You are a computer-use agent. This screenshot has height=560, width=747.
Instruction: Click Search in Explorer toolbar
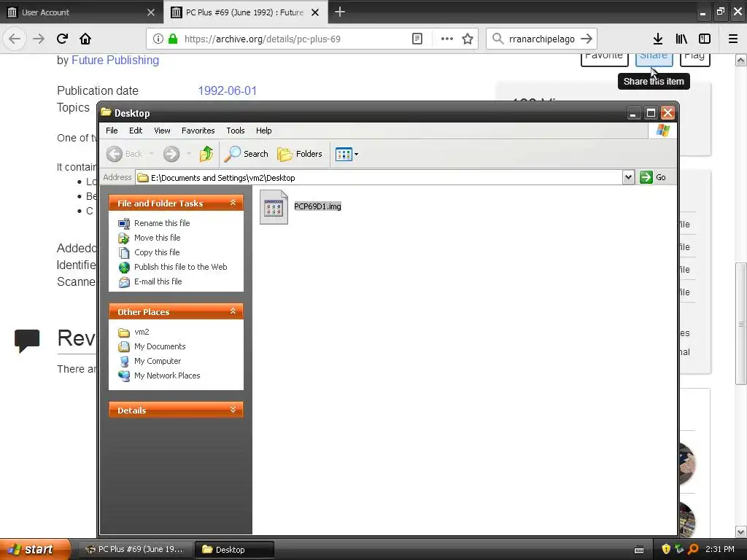point(247,154)
